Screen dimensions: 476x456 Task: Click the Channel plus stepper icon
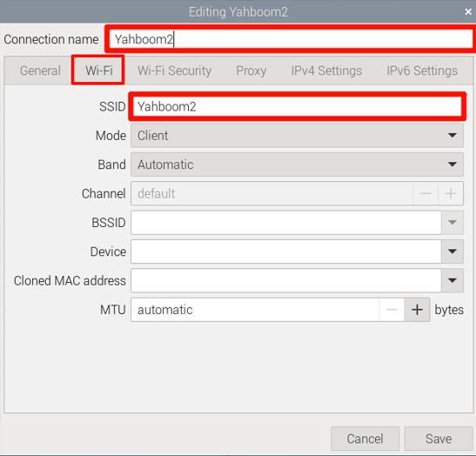pos(451,193)
